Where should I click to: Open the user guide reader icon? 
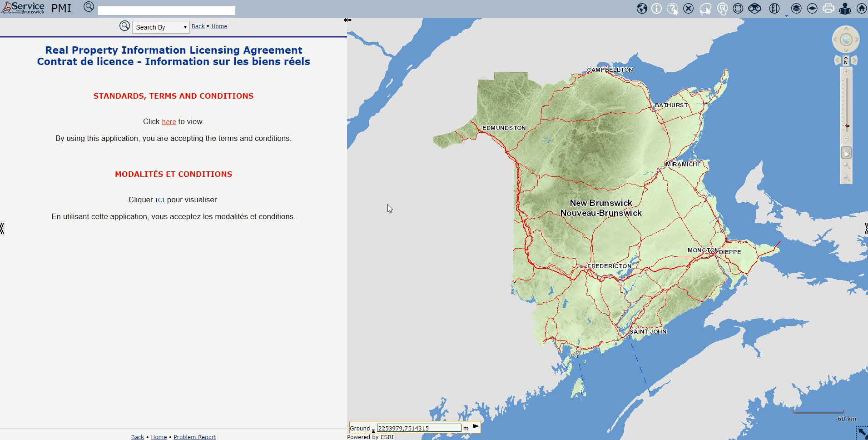[x=845, y=9]
